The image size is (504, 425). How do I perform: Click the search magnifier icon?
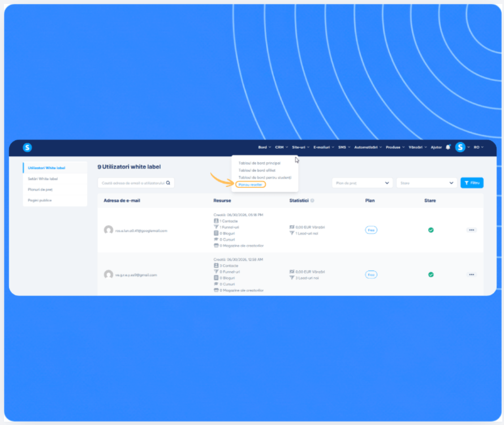168,183
